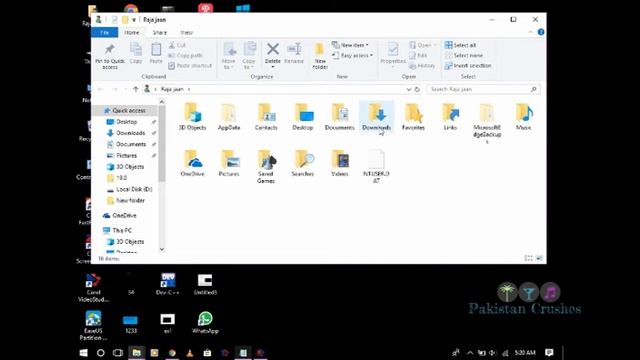Screen dimensions: 640x360
Task: Open the Favorites folder
Action: [x=413, y=117]
